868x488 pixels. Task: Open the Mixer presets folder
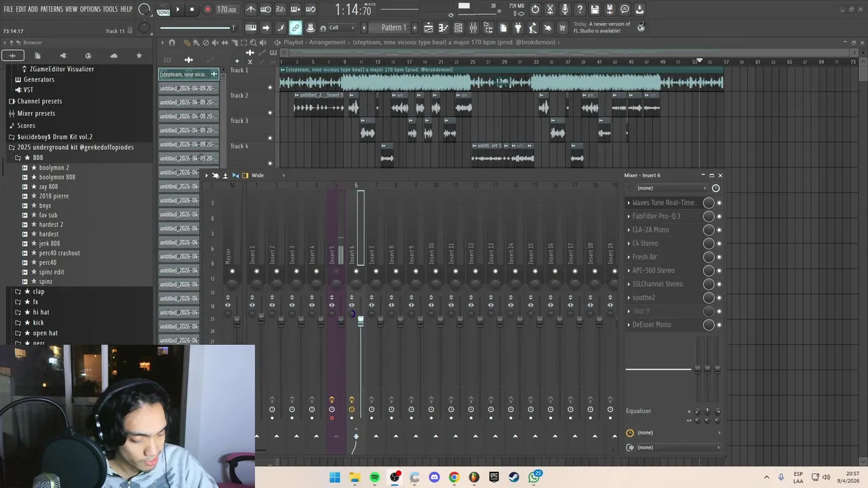tap(36, 113)
